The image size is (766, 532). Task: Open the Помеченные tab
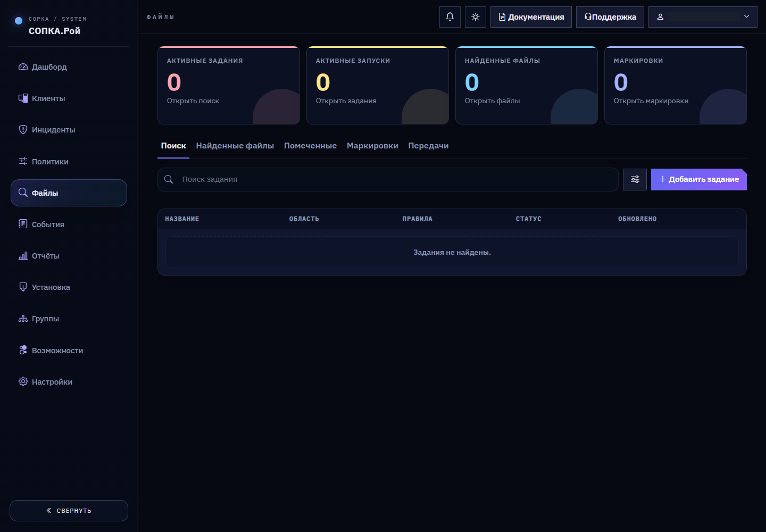coord(310,146)
